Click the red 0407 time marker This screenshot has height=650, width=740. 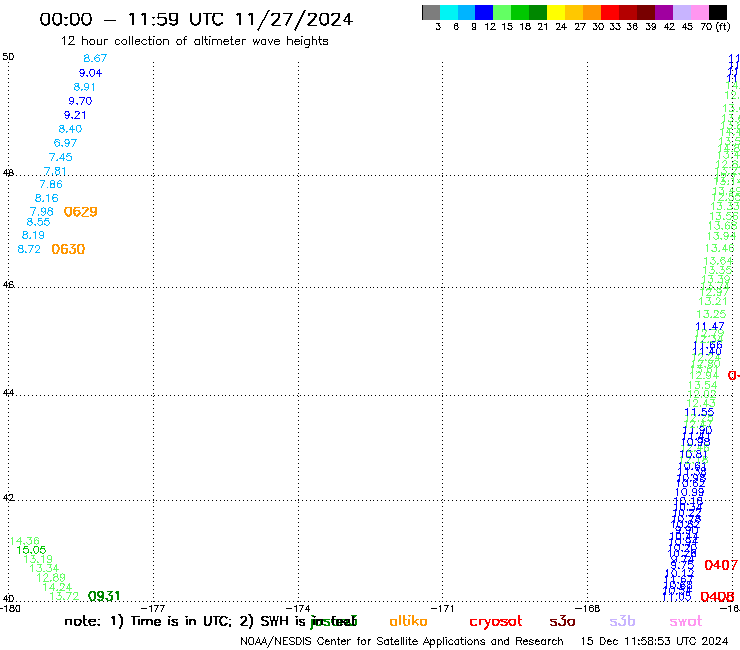721,565
